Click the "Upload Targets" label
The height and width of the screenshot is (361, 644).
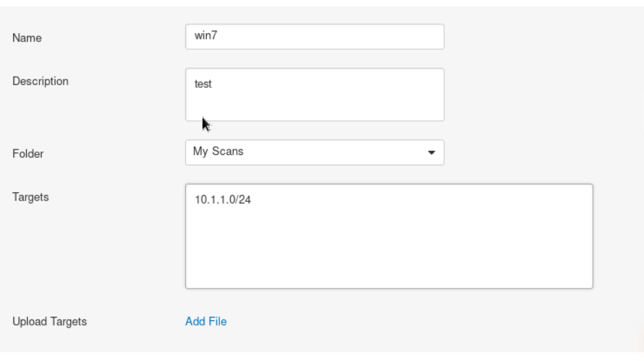(x=50, y=322)
